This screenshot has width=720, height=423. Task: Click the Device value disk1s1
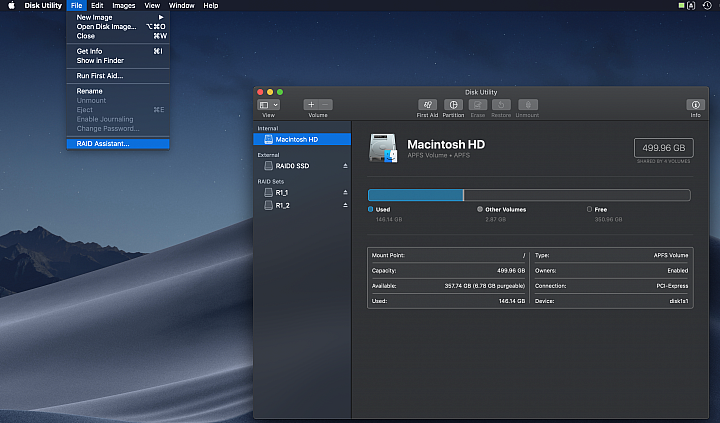click(679, 301)
